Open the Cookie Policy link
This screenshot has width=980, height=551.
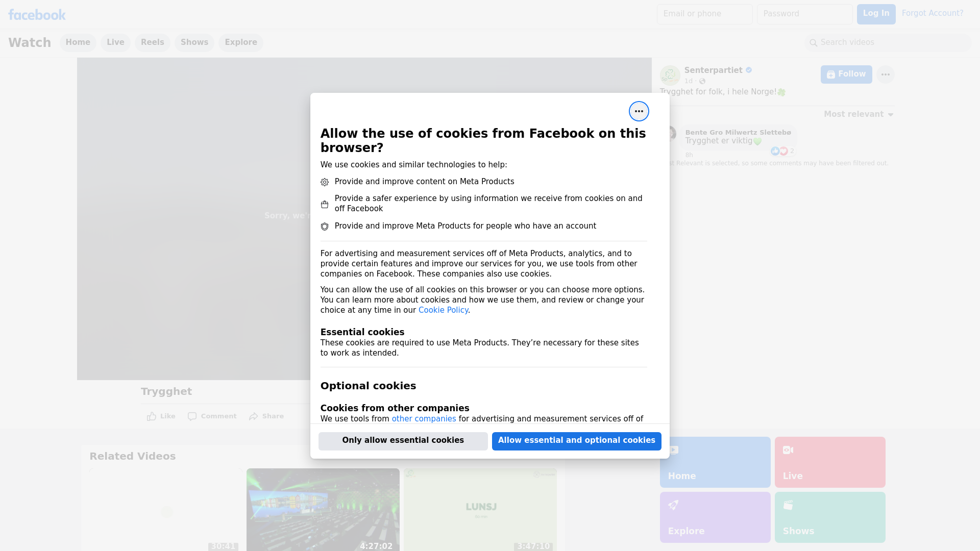tap(443, 310)
